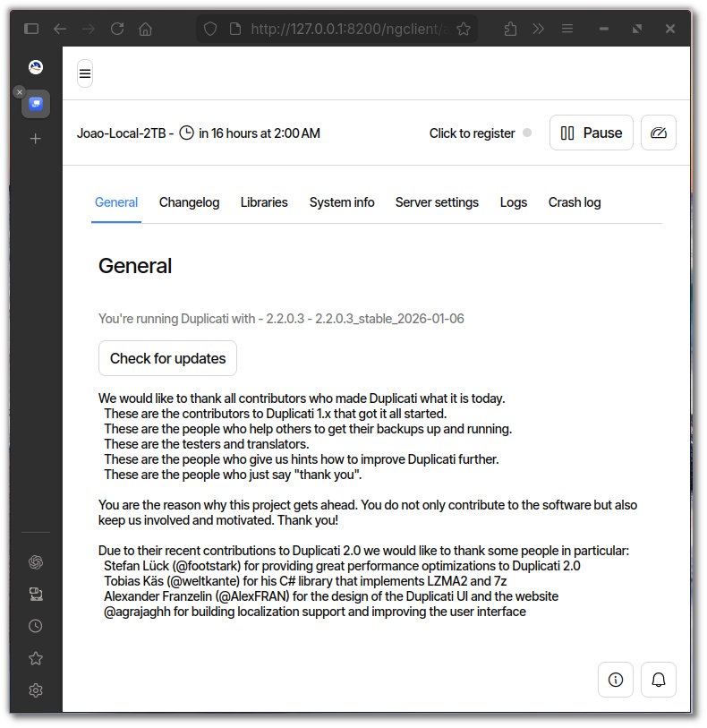Click the browser reload button
Viewport: 707px width, 728px height.
116,29
